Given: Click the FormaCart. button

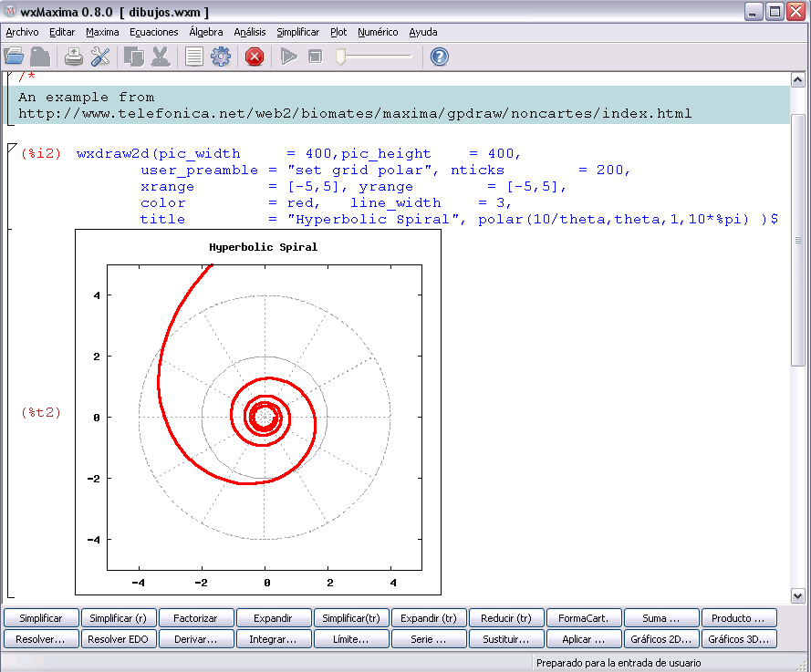Looking at the screenshot, I should [x=584, y=618].
